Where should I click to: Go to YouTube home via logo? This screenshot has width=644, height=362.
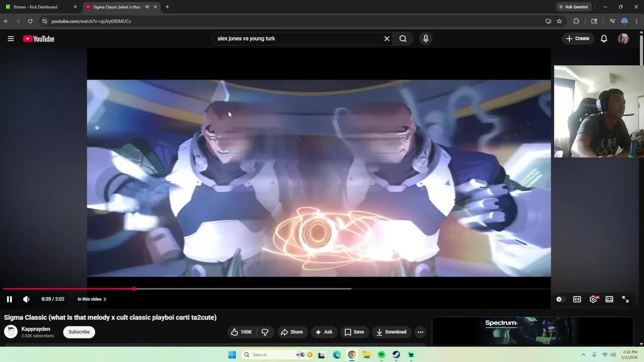tap(38, 39)
